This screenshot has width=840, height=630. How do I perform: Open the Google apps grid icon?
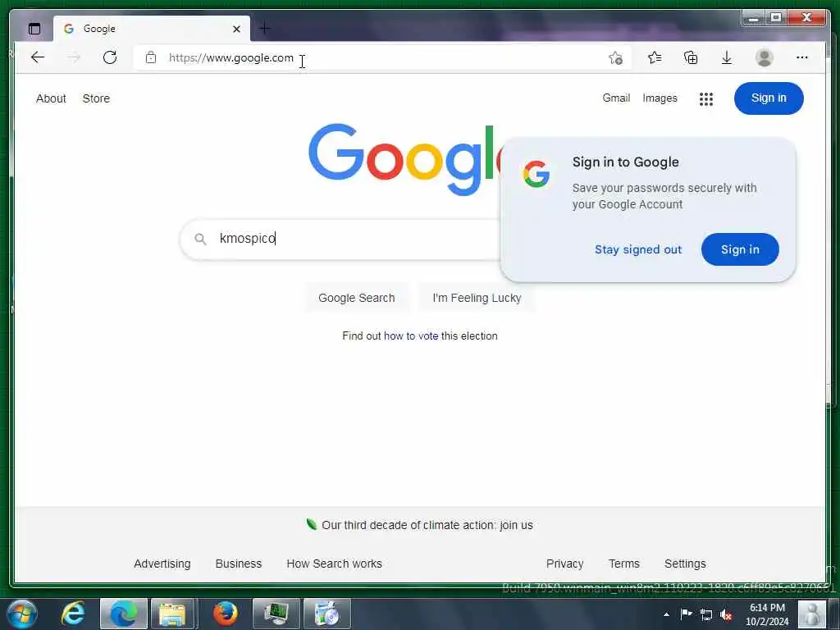pos(706,98)
